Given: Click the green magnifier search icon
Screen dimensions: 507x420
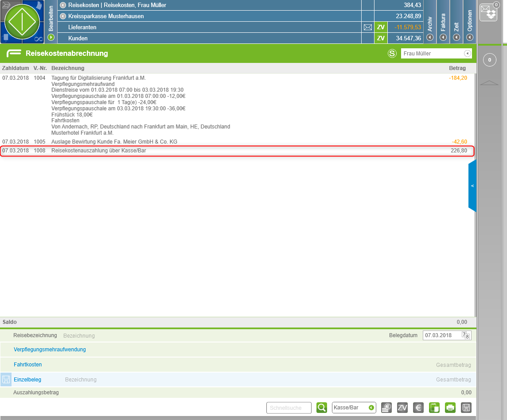Looking at the screenshot, I should [x=322, y=408].
